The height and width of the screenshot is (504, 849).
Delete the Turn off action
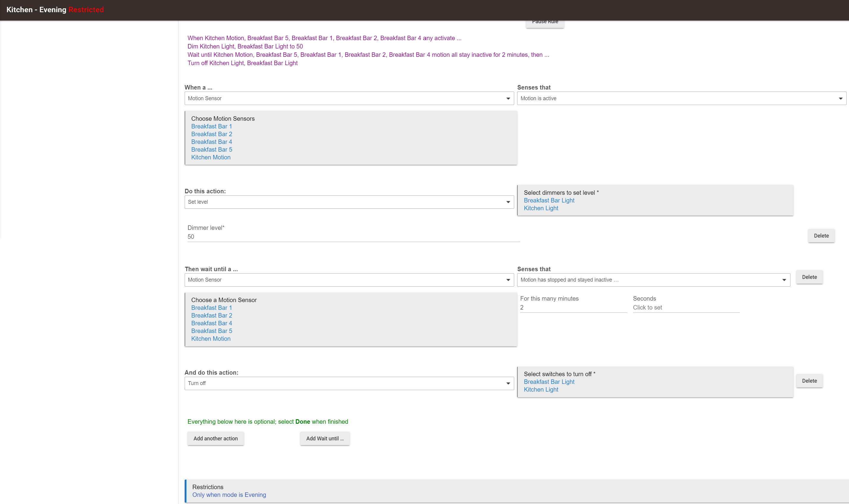click(x=809, y=381)
